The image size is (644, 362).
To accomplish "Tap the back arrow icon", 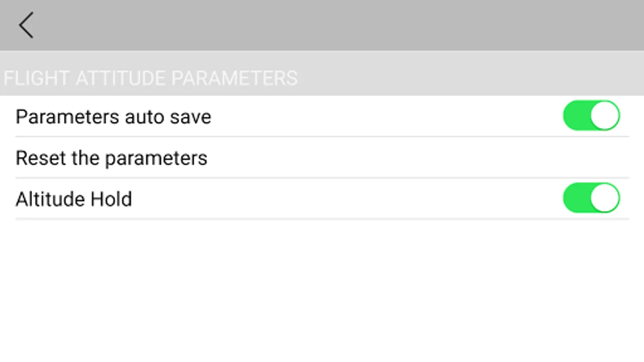I will click(x=26, y=25).
